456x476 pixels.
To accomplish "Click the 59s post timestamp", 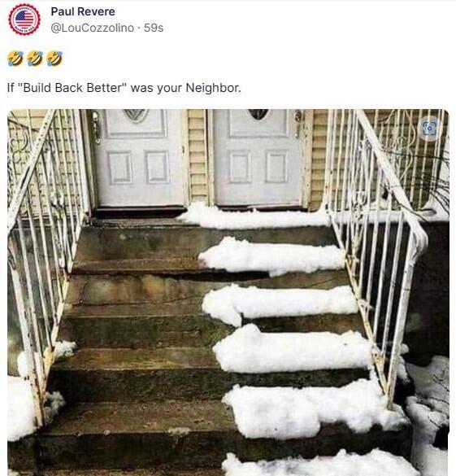I will pos(154,28).
